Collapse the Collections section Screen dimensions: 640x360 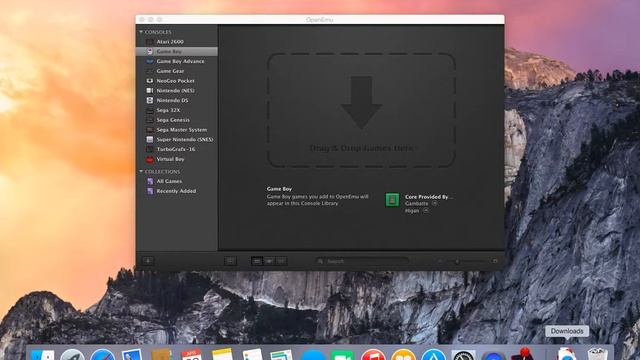[141, 171]
